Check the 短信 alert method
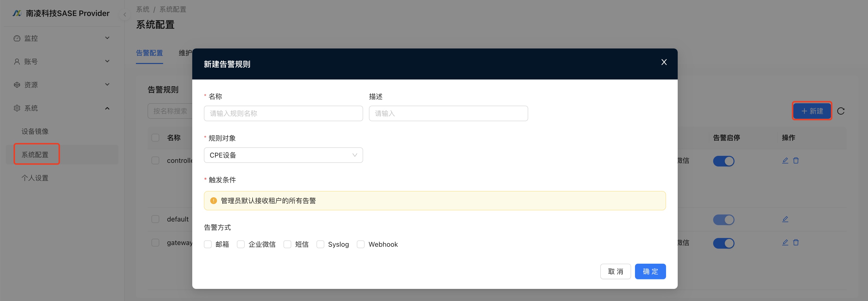The width and height of the screenshot is (868, 301). tap(287, 244)
